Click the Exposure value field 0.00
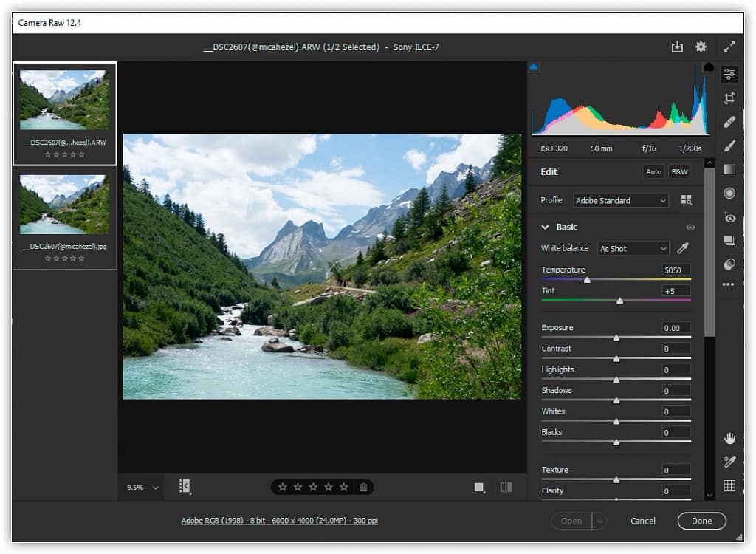The width and height of the screenshot is (756, 554). point(676,328)
